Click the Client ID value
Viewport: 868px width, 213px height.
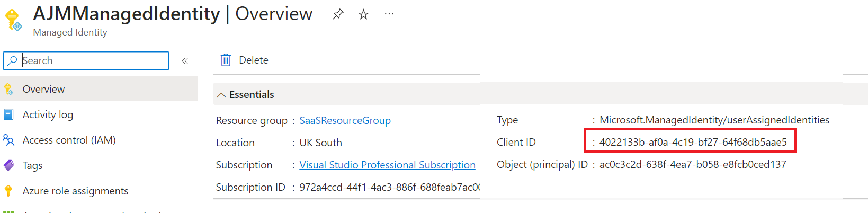tap(693, 142)
